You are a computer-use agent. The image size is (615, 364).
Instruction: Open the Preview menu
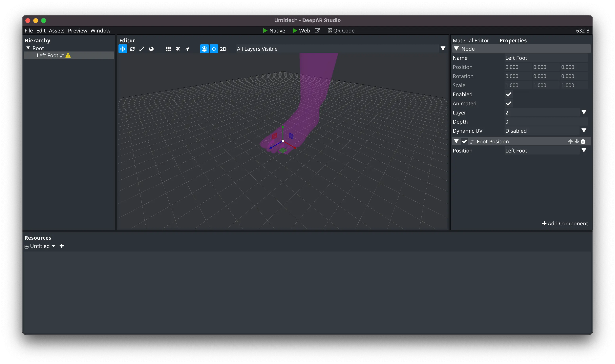pyautogui.click(x=77, y=31)
